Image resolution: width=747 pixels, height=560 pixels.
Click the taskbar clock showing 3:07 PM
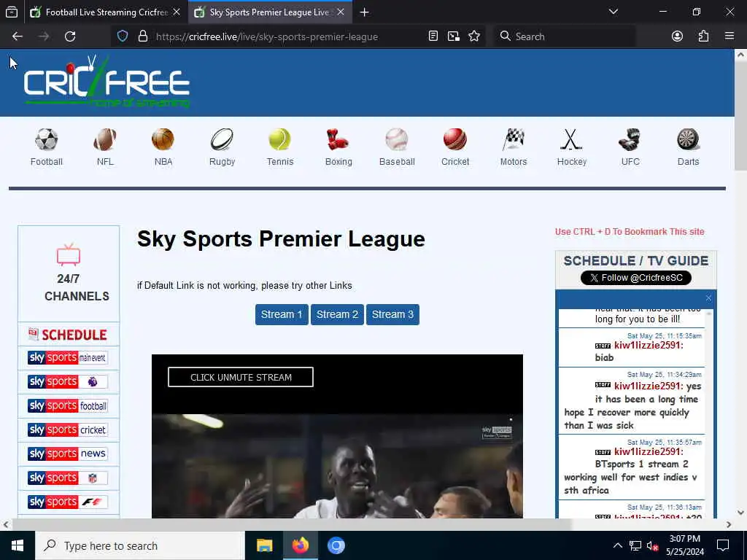coord(684,545)
